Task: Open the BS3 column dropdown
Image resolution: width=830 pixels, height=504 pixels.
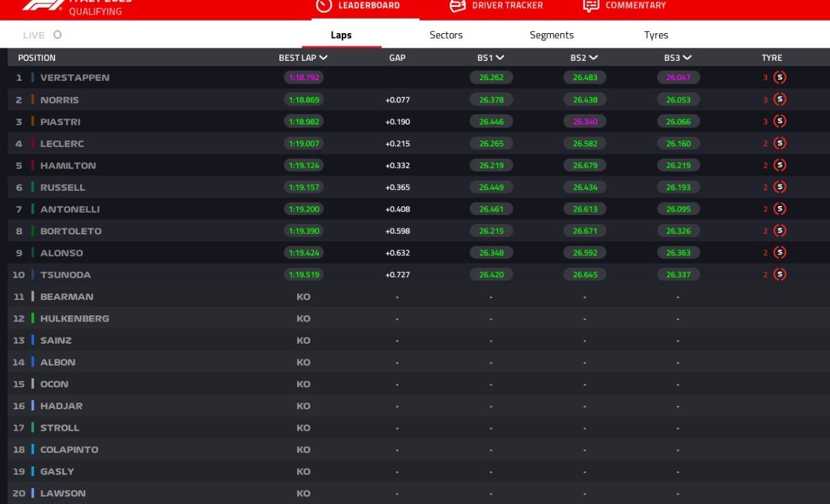Action: (x=687, y=58)
